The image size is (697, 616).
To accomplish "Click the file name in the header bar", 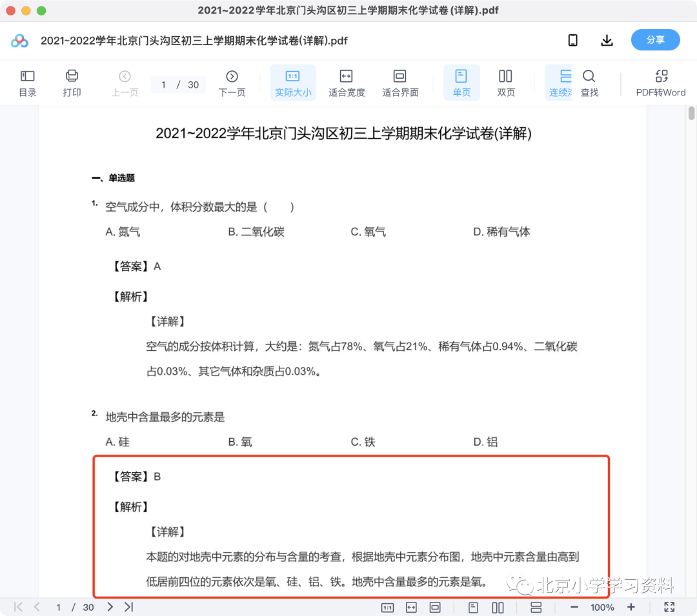I will 194,41.
